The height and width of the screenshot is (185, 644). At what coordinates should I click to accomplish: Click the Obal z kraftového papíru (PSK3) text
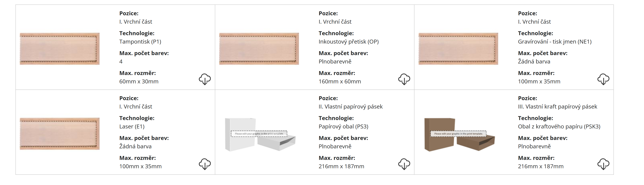(559, 127)
